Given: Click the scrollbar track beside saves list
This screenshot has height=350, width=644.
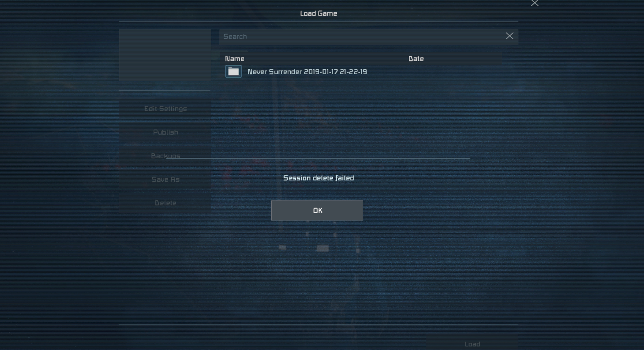Looking at the screenshot, I should pyautogui.click(x=510, y=182).
